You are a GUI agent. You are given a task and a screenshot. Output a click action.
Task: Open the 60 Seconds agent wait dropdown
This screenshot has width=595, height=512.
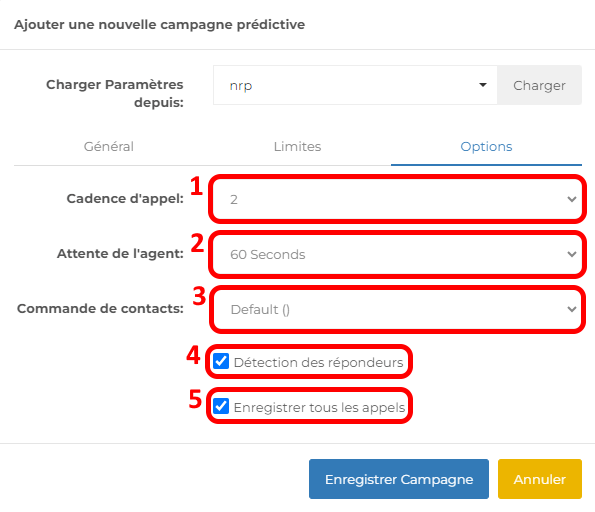397,254
